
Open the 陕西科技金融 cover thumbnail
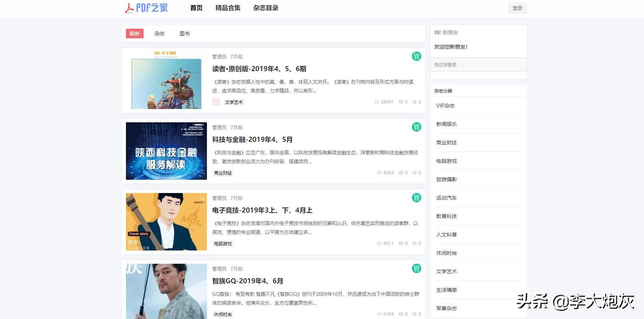166,151
